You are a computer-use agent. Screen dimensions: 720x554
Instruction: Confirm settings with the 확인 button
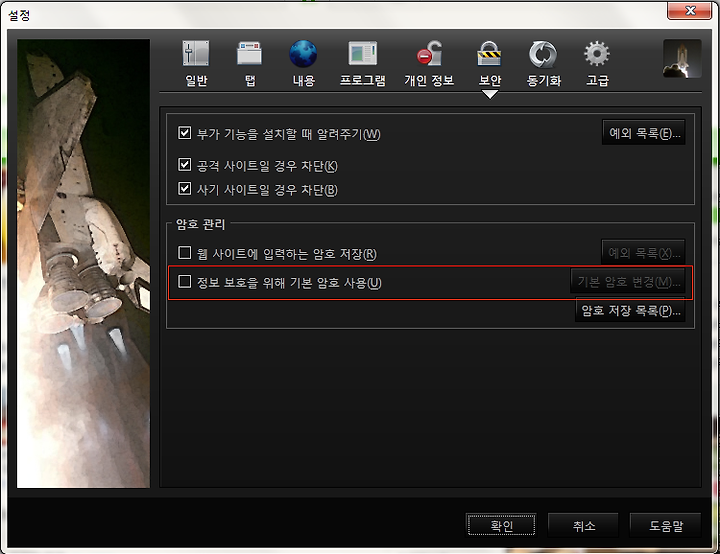point(501,525)
